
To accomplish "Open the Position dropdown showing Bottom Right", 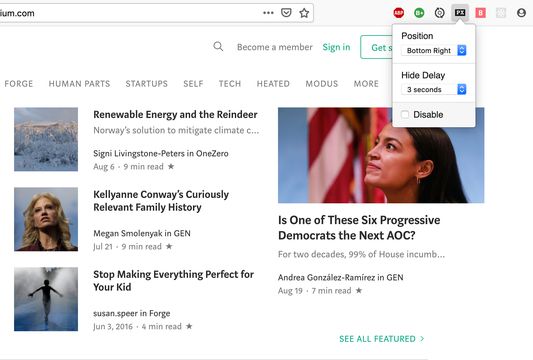I will tap(434, 50).
